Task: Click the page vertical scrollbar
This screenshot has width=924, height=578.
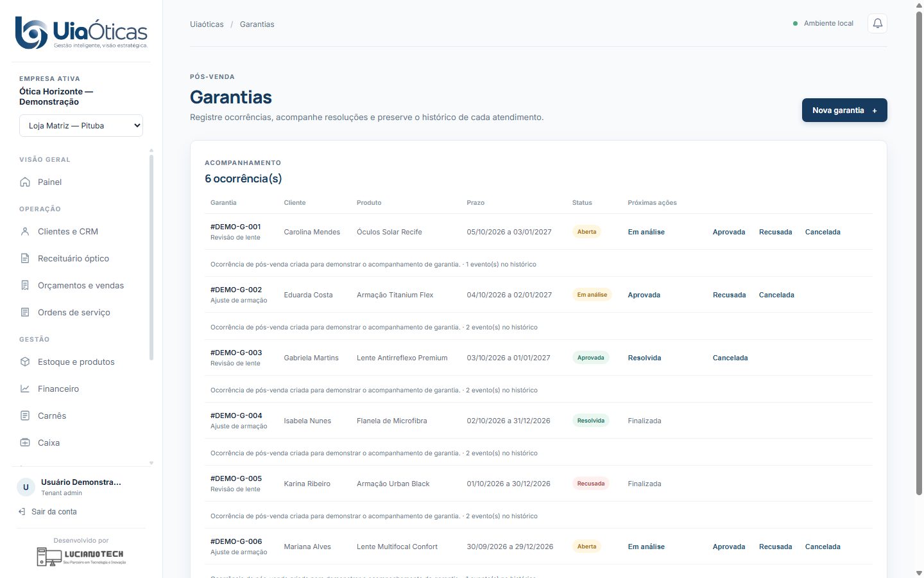Action: [919, 254]
